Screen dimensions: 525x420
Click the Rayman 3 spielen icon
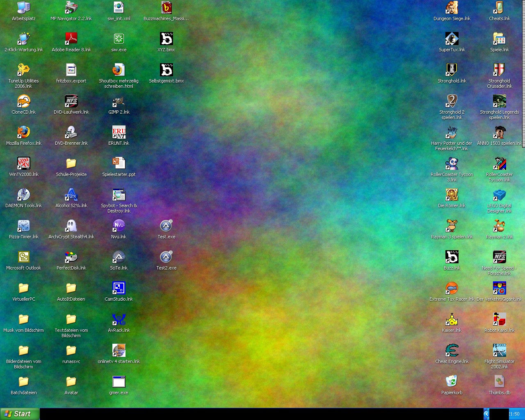click(x=452, y=226)
